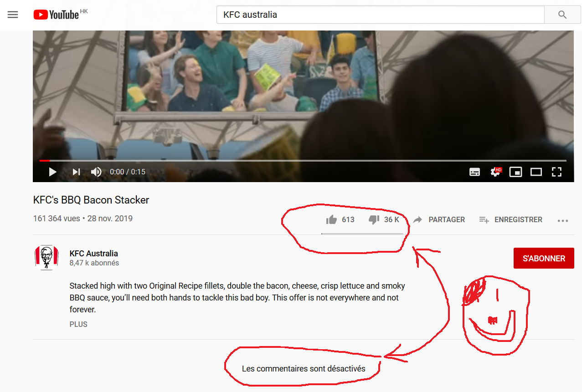This screenshot has height=392, width=582.
Task: Expand description with PLUS
Action: tap(78, 324)
